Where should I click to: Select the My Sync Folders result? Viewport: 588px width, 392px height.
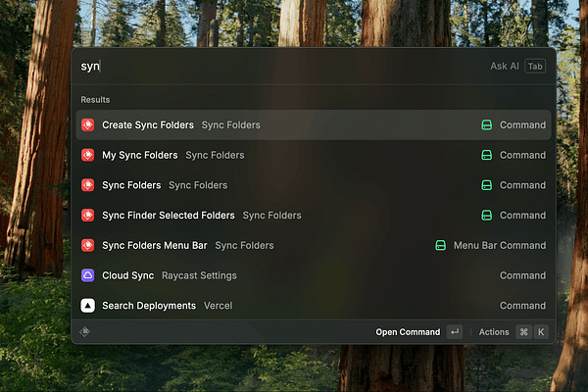click(x=314, y=155)
